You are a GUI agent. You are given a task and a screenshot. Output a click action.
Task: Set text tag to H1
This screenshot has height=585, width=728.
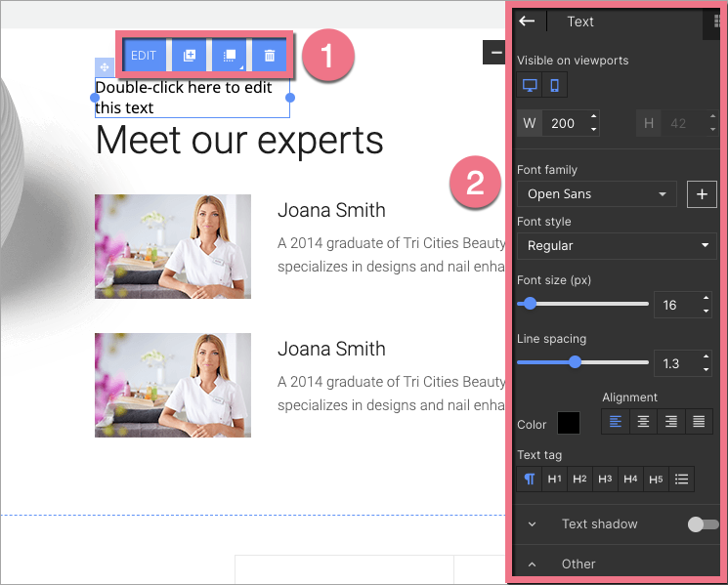[554, 479]
